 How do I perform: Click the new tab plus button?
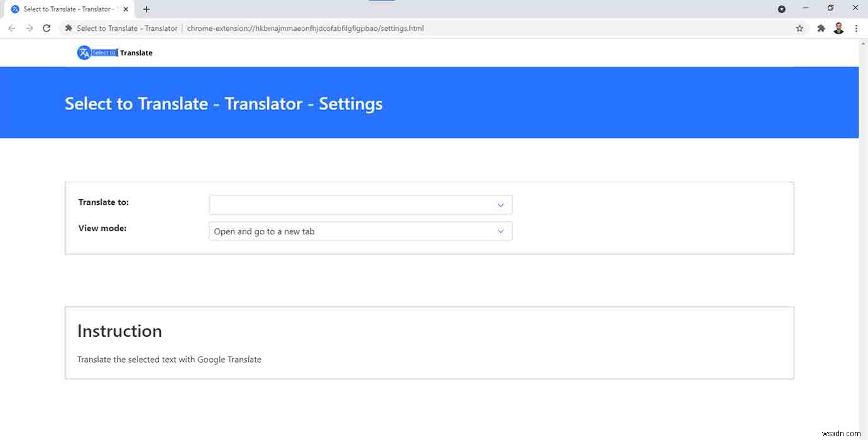click(146, 9)
